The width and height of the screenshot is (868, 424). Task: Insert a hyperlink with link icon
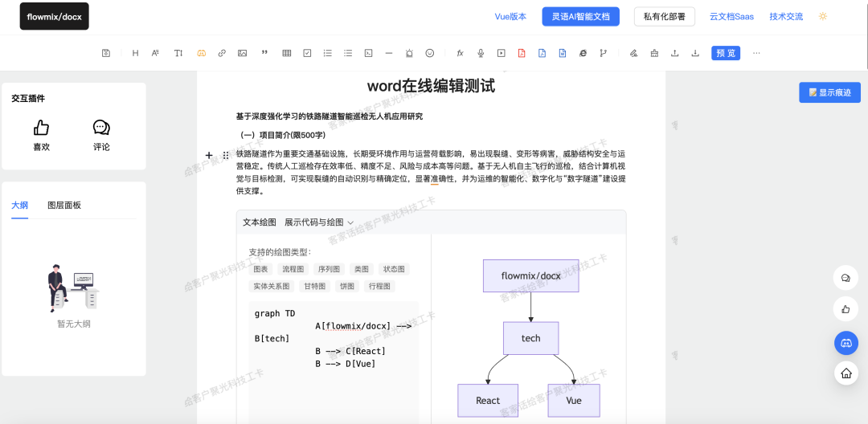pyautogui.click(x=222, y=53)
